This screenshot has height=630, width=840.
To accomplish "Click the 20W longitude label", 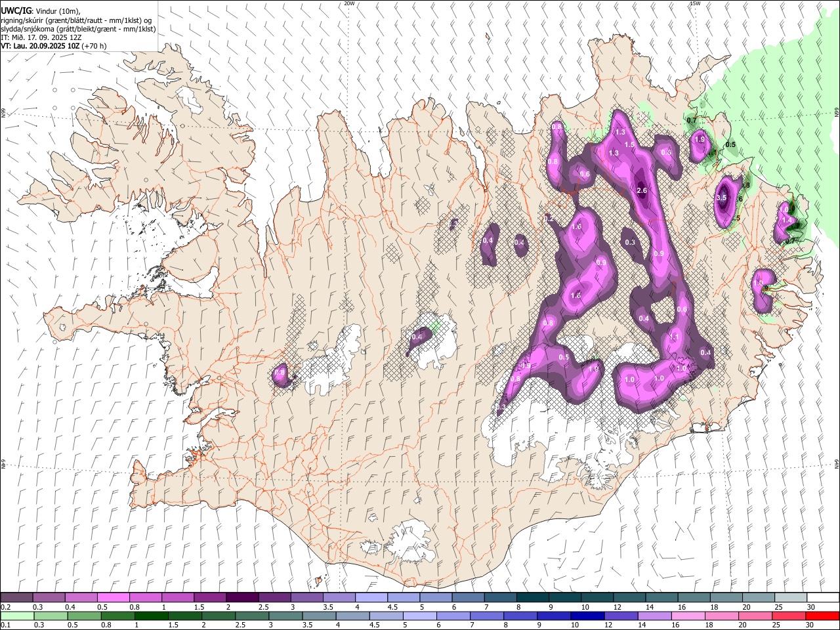I will pyautogui.click(x=349, y=3).
